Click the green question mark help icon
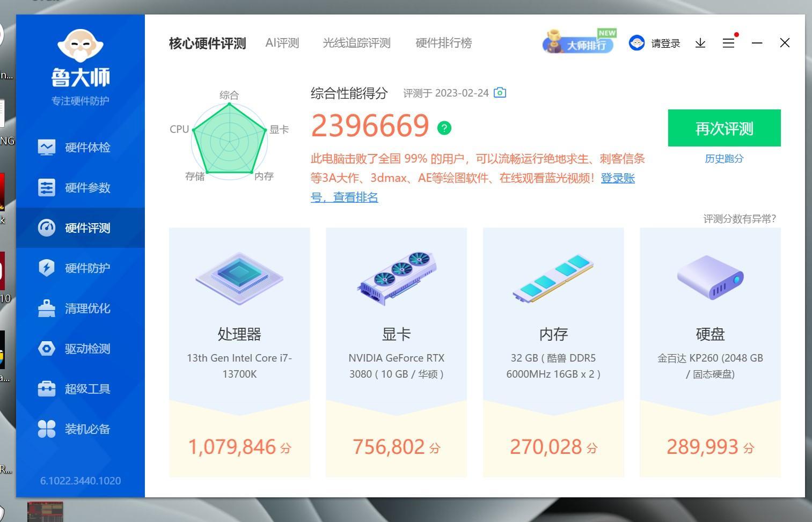 (444, 128)
